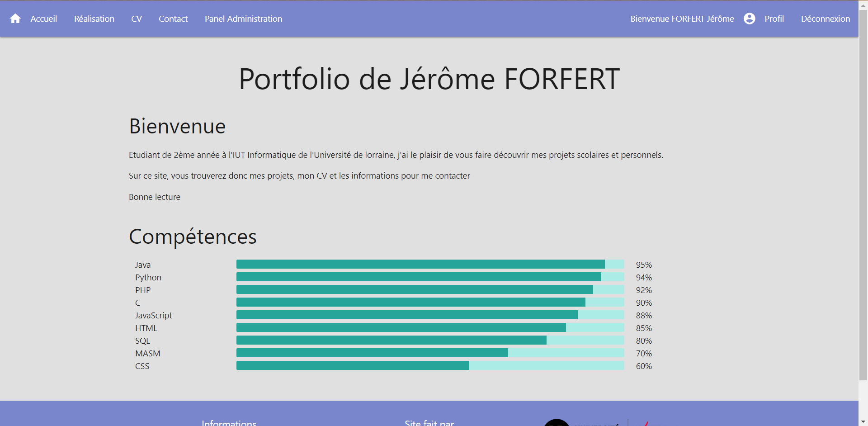Go to the Réalisation page

pos(94,19)
